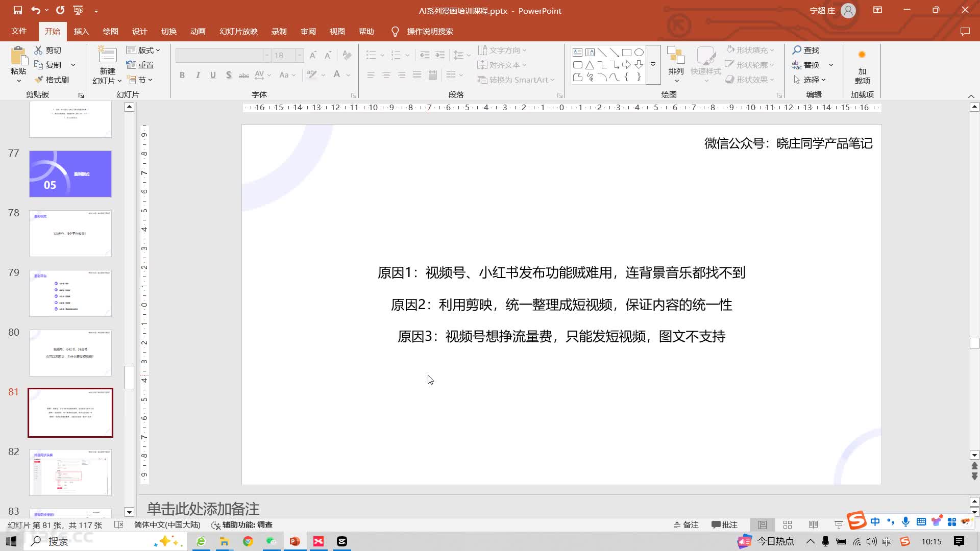Toggle the Comments (批注) pane button
This screenshot has width=980, height=551.
724,524
